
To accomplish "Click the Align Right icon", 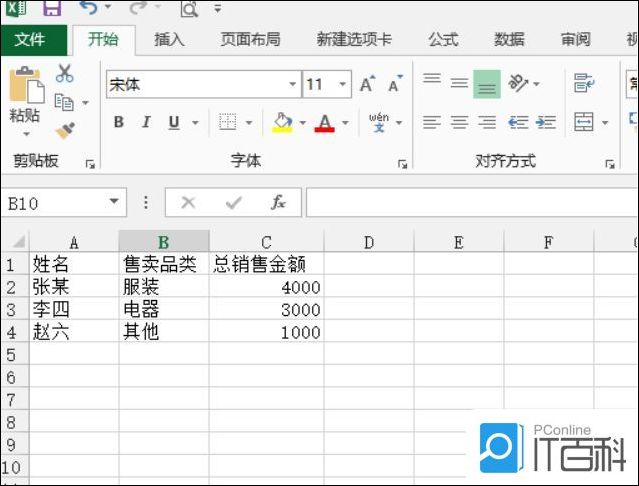I will pos(487,122).
